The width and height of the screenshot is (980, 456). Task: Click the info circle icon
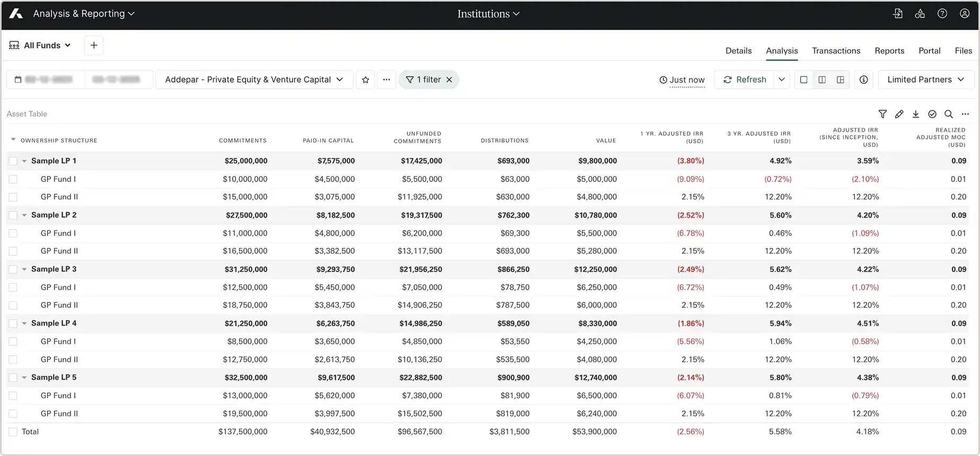point(863,80)
